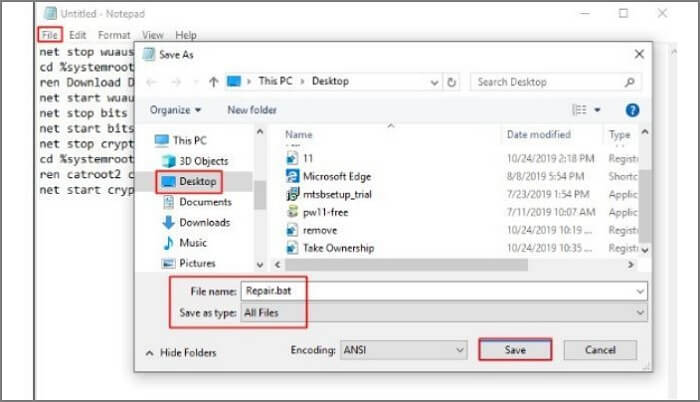Click the Forward arrow in Save As

click(176, 82)
